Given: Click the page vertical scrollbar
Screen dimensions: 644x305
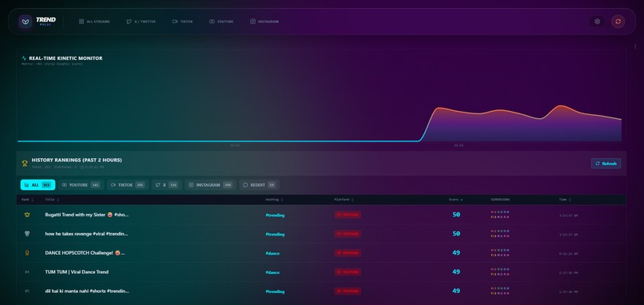Looking at the screenshot, I should 635,46.
